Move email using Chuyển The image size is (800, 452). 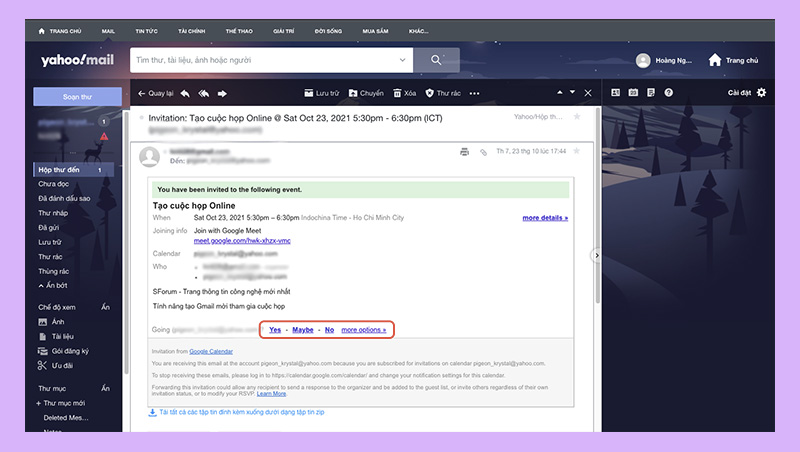point(366,93)
